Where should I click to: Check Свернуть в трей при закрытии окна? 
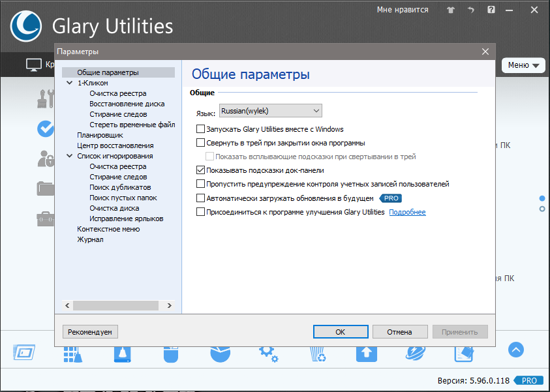tap(200, 143)
